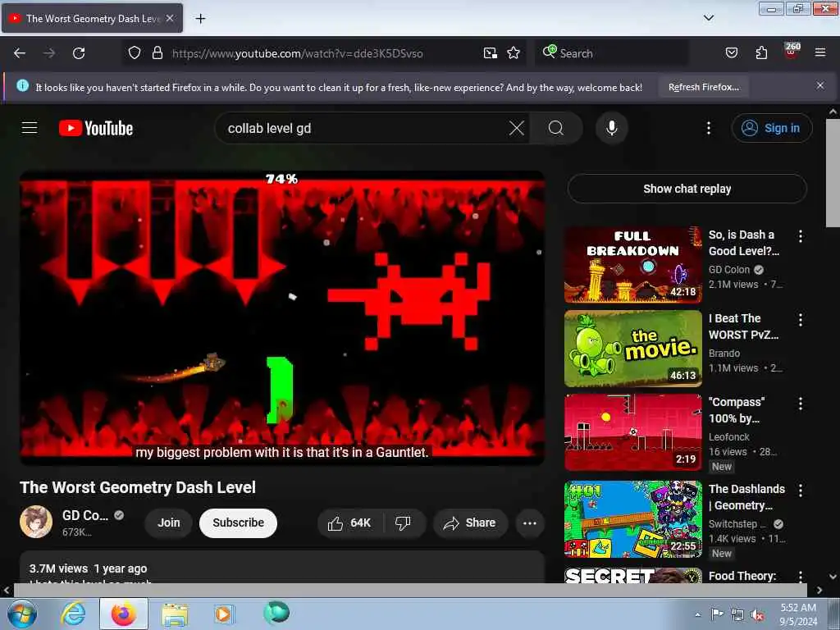Open the Pocket save icon
Image resolution: width=840 pixels, height=630 pixels.
coord(731,53)
